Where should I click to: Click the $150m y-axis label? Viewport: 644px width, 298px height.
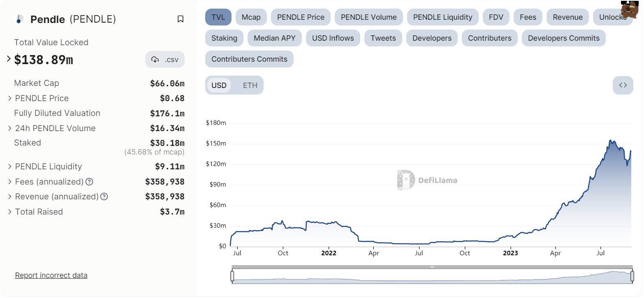coord(216,143)
